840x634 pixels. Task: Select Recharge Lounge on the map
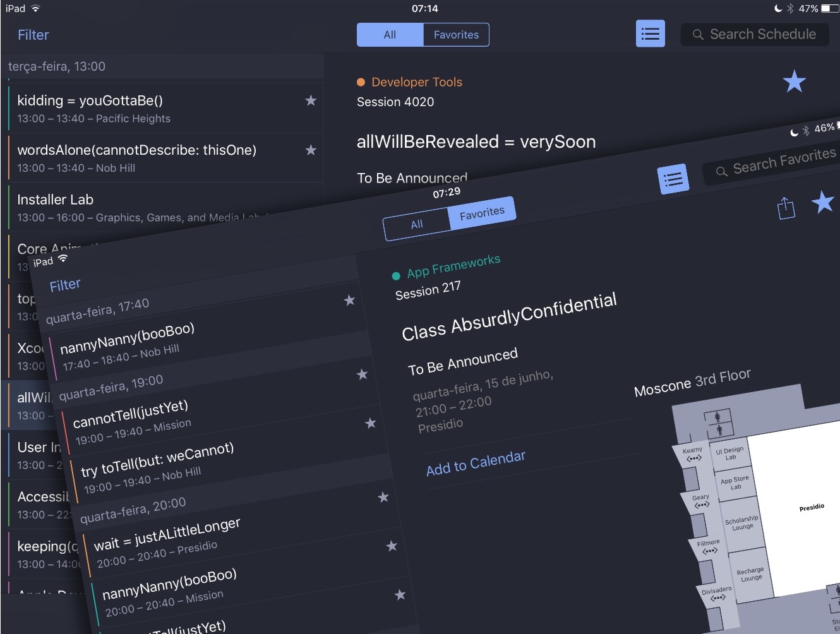coord(751,574)
